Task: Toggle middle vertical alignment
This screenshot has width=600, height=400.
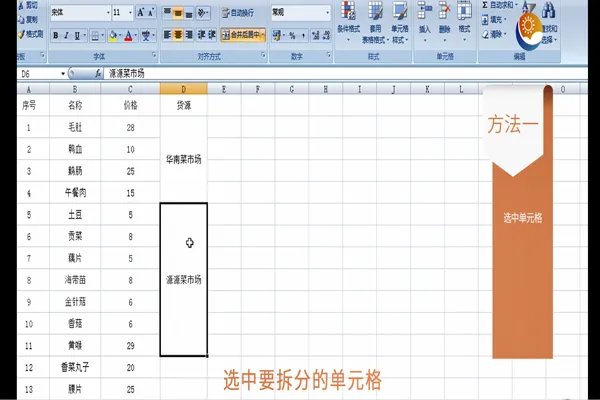Action: (178, 13)
